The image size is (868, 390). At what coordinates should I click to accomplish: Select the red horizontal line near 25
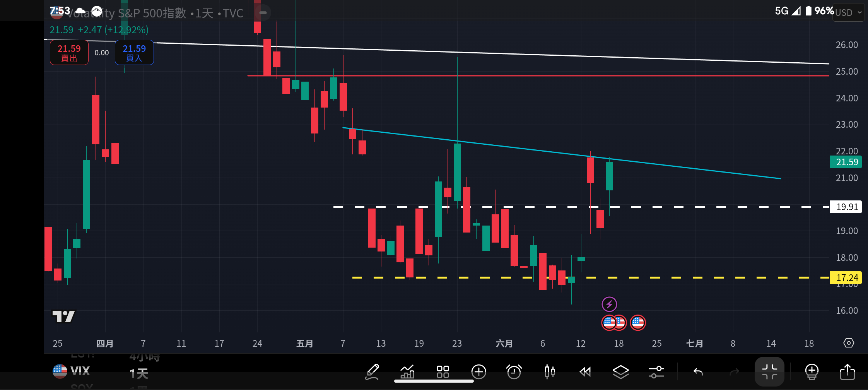click(x=538, y=76)
